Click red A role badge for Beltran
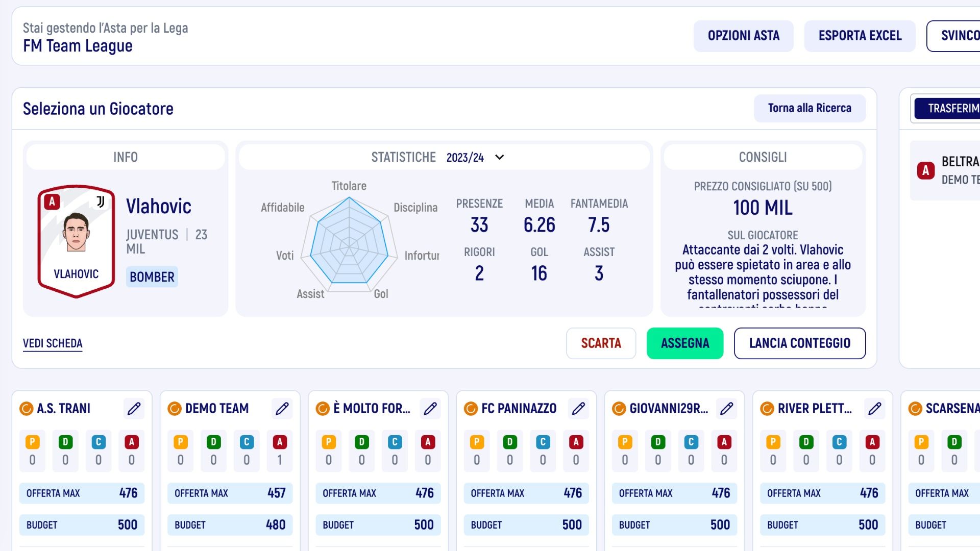Viewport: 980px width, 551px height. (925, 170)
